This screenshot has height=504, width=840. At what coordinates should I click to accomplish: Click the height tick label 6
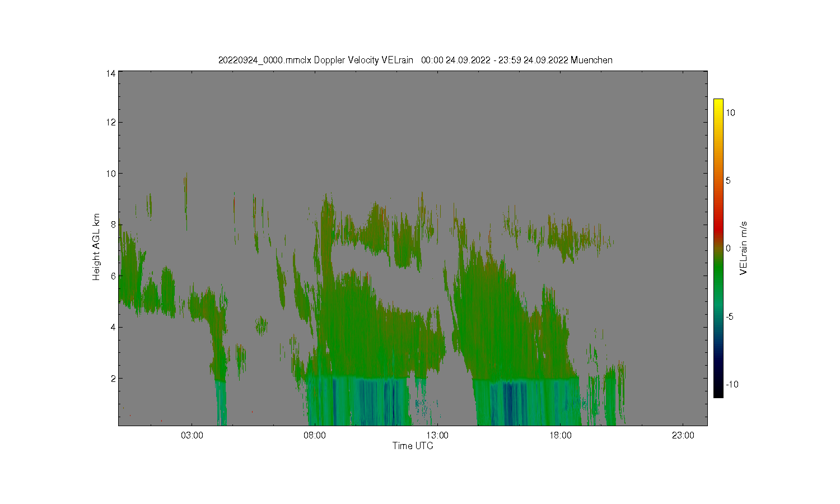(113, 276)
